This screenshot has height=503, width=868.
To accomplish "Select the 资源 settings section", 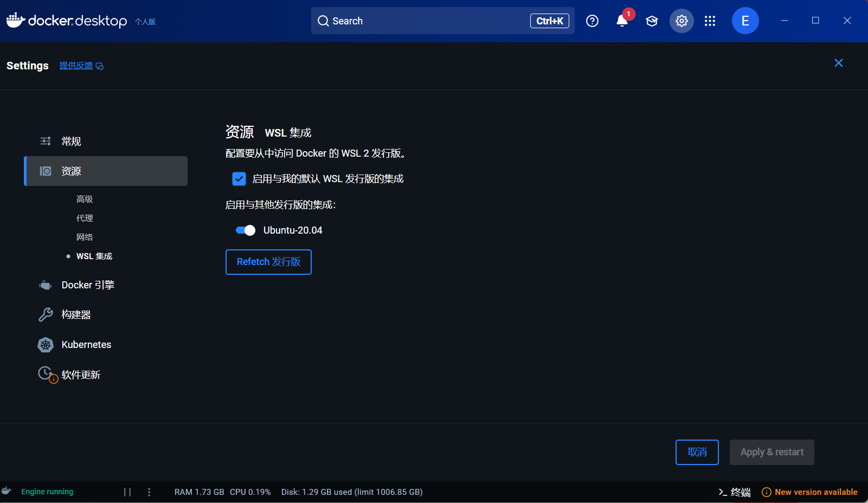I will (106, 171).
